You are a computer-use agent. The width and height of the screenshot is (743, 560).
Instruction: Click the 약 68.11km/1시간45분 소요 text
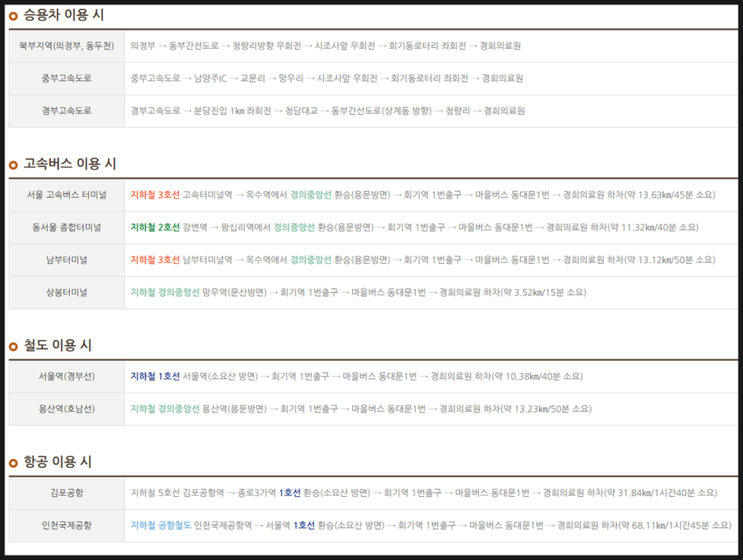[675, 525]
